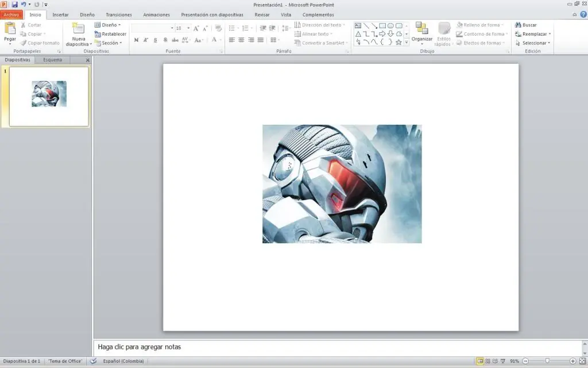This screenshot has height=368, width=588.
Task: Decrease font size with small A icon
Action: click(205, 29)
